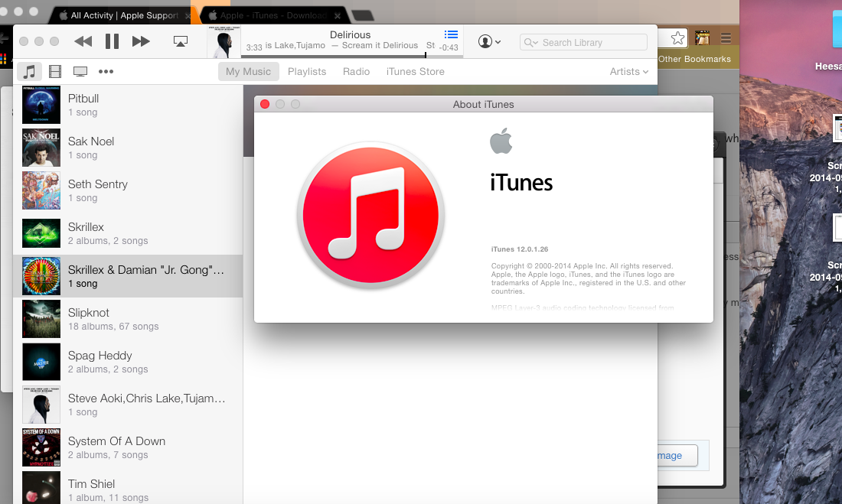The height and width of the screenshot is (504, 842).
Task: Switch to the TV Shows library icon
Action: (80, 71)
